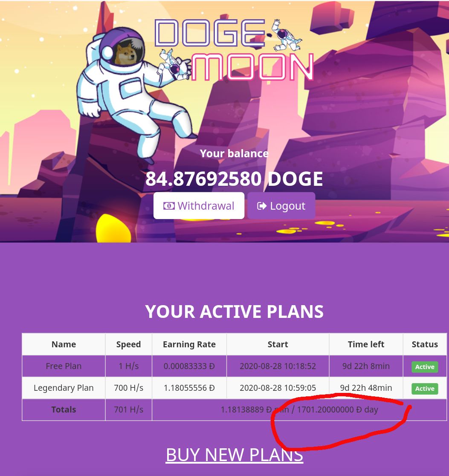
Task: Click the Totals earning rate cell
Action: [299, 410]
